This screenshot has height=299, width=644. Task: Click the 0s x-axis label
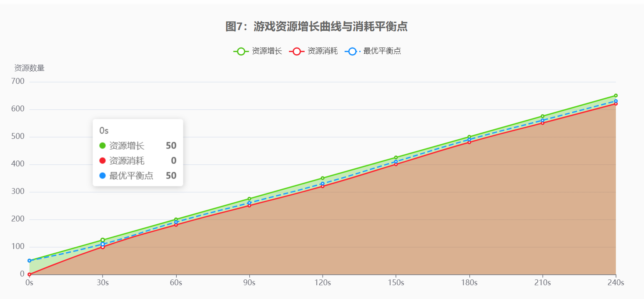[x=29, y=283]
